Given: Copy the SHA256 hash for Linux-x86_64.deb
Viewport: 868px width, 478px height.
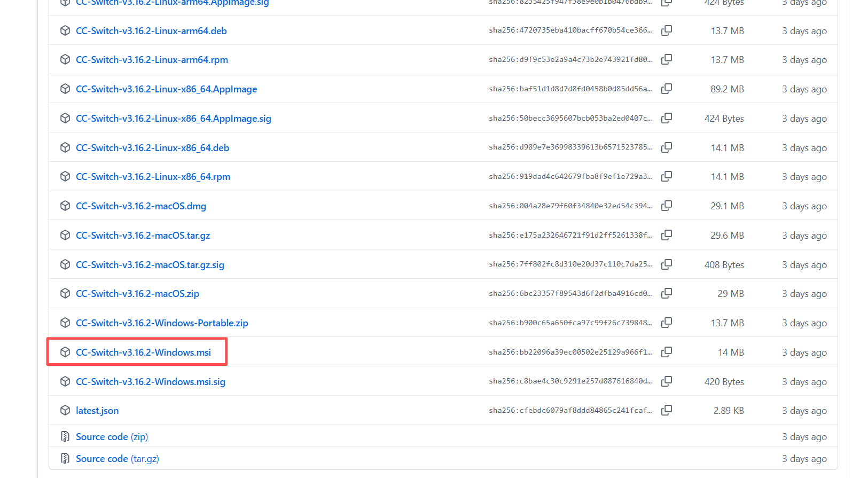Looking at the screenshot, I should [667, 147].
